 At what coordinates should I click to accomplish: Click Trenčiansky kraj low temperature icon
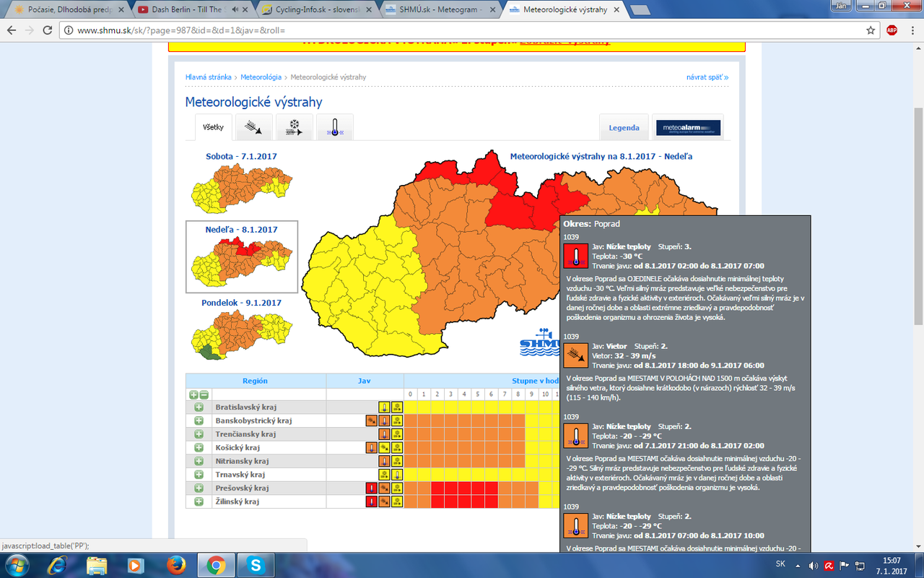pyautogui.click(x=384, y=434)
